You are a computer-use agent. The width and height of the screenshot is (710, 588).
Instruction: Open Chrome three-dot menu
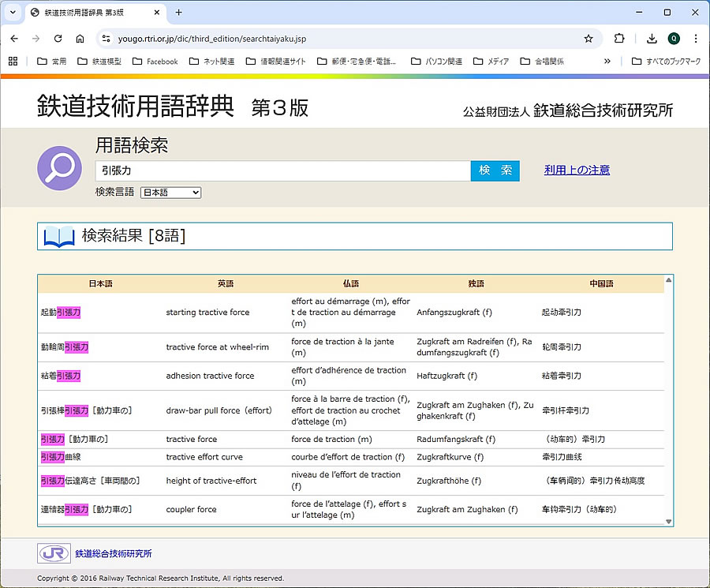click(x=695, y=39)
